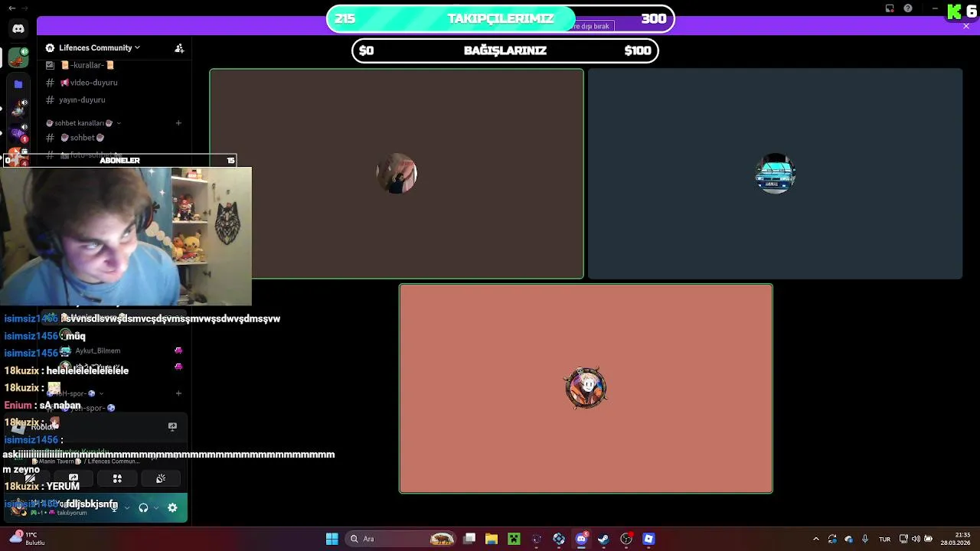
Task: Open the blue server folder icon
Action: click(x=18, y=84)
